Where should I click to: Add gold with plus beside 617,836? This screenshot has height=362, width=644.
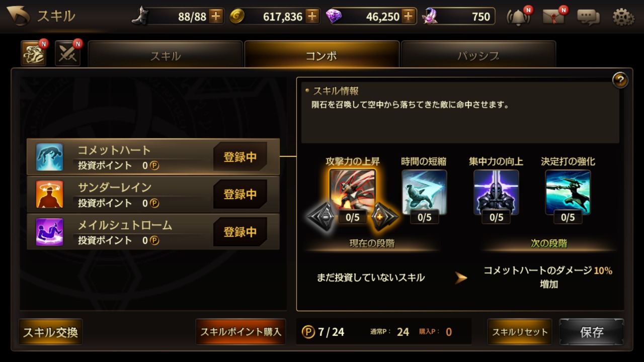312,17
